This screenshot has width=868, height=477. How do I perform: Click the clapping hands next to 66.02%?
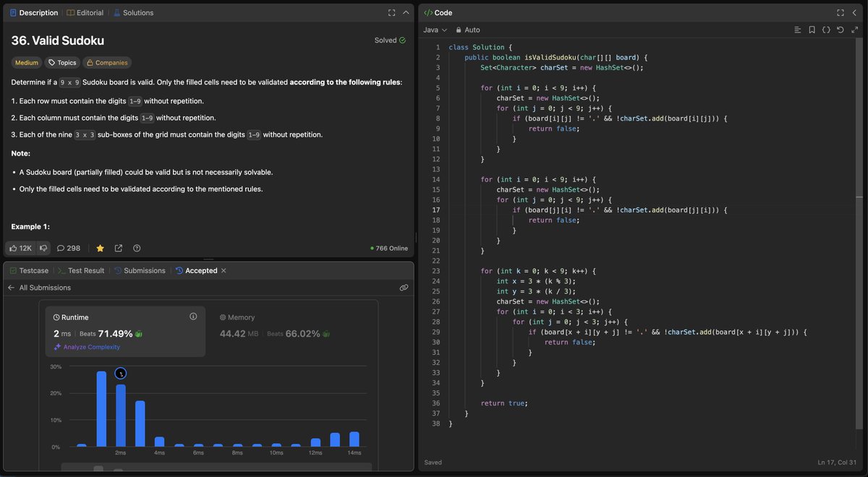tap(326, 334)
